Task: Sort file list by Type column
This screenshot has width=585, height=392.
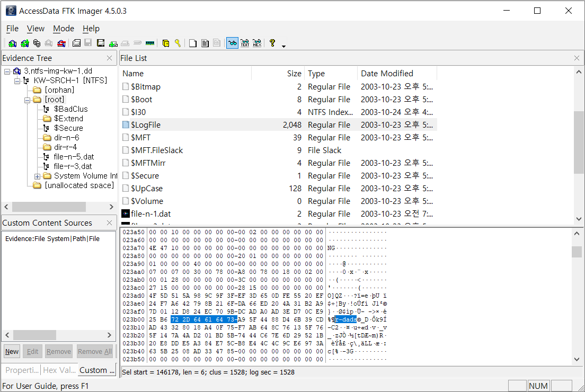Action: 331,74
